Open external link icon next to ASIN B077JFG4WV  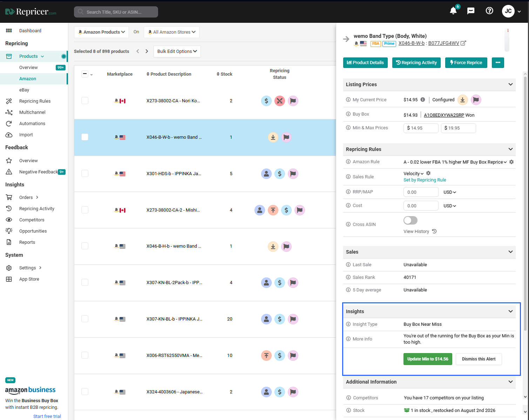pyautogui.click(x=463, y=43)
